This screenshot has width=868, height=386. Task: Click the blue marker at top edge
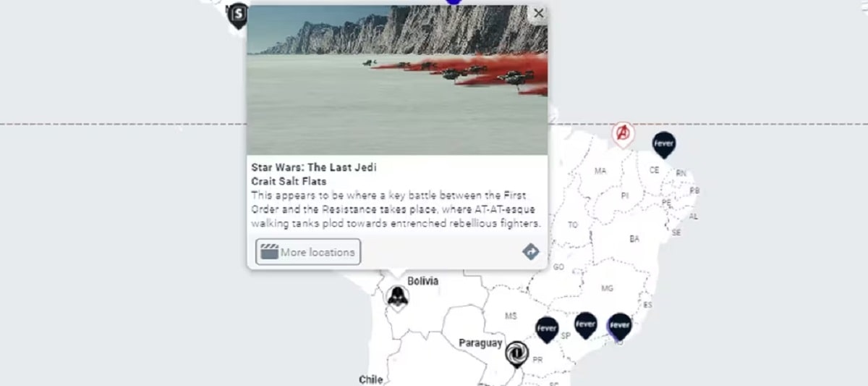pyautogui.click(x=454, y=1)
